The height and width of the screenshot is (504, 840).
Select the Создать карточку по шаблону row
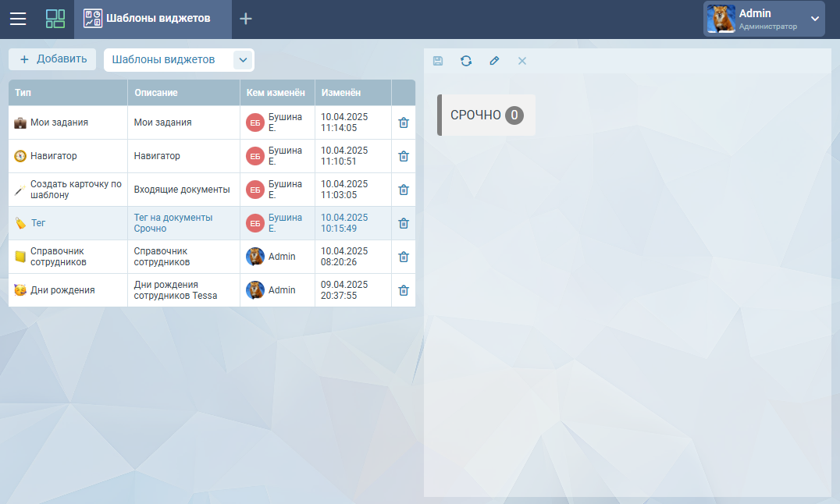[76, 190]
